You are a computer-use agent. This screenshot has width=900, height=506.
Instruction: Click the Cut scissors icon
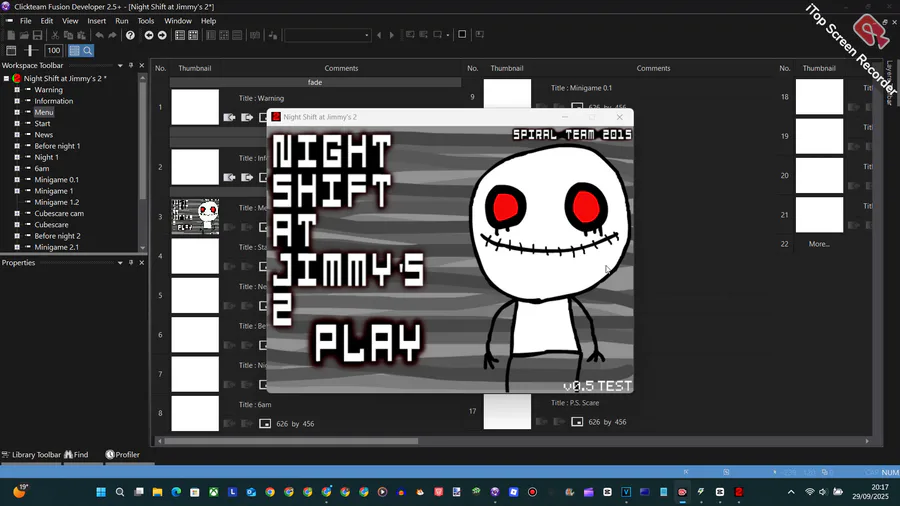55,35
